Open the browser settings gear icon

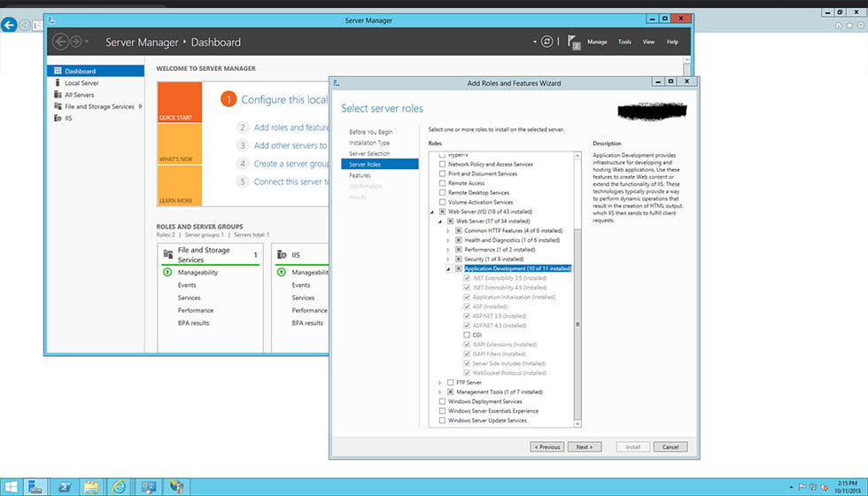coord(860,26)
